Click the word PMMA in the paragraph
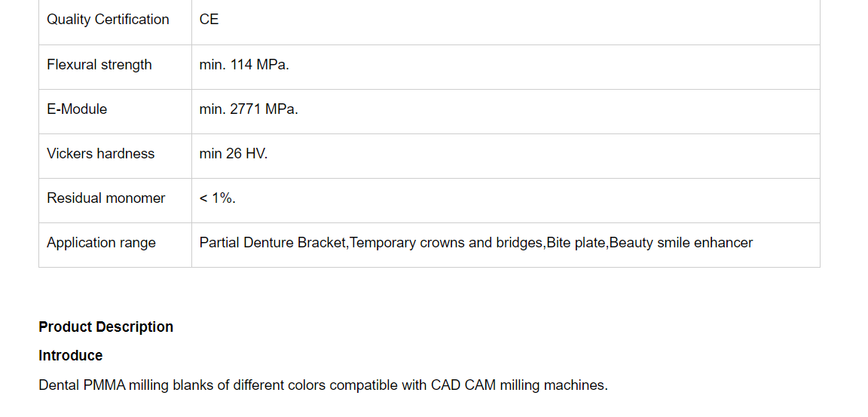This screenshot has width=868, height=417. click(104, 385)
